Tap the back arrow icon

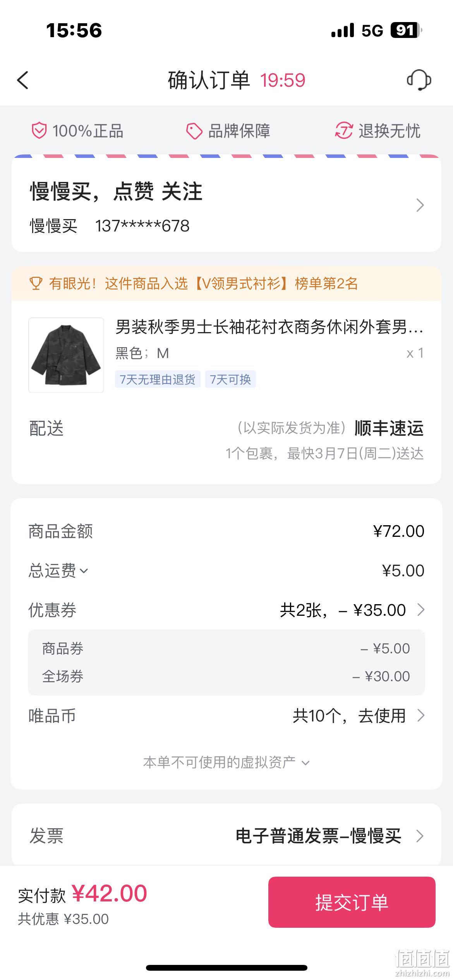[x=23, y=80]
